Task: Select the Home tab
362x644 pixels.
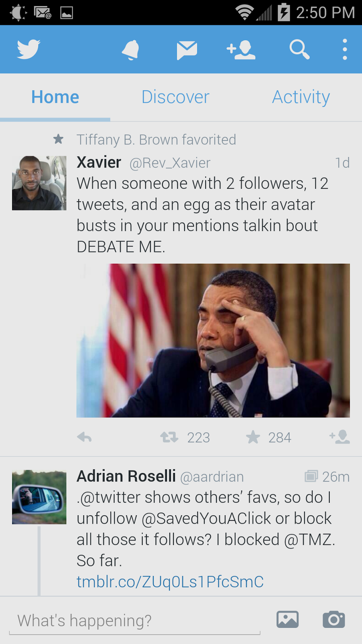Action: coord(55,97)
